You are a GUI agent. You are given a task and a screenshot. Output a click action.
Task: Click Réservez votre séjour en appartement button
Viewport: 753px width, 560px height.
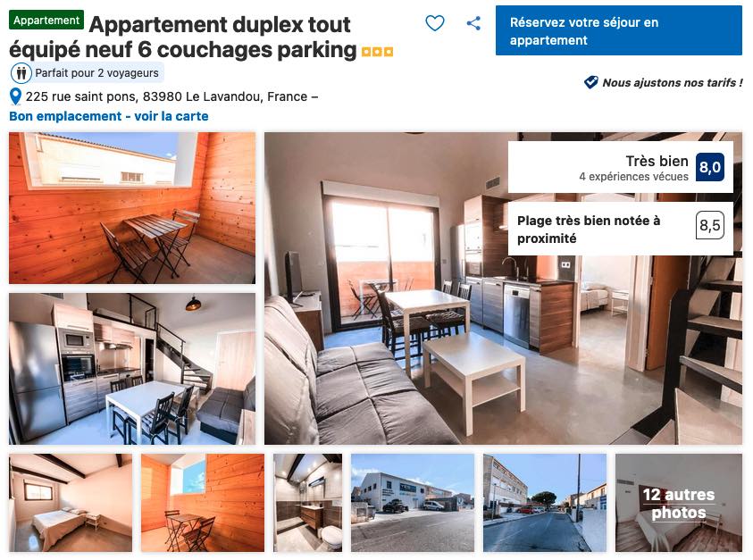click(x=618, y=30)
